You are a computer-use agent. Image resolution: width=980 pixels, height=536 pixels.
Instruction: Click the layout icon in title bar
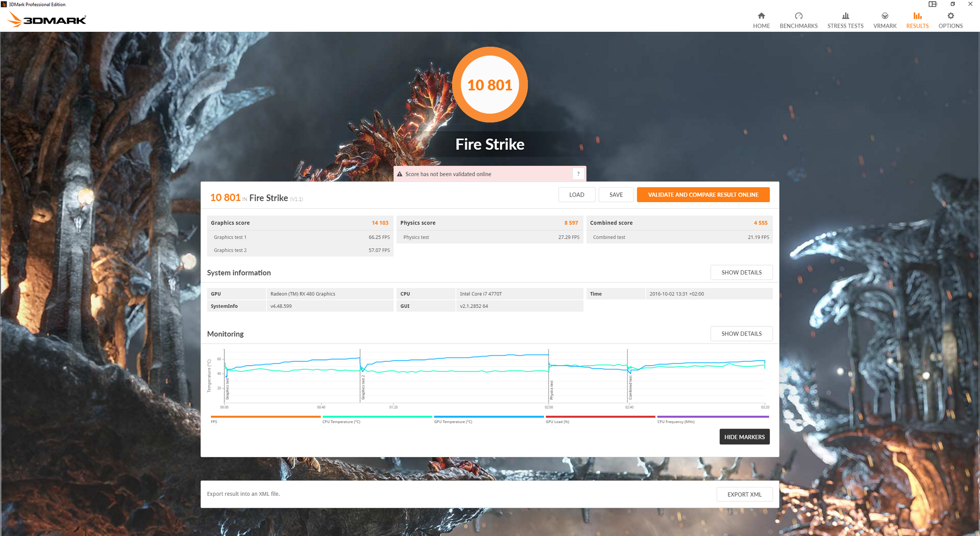pos(932,4)
